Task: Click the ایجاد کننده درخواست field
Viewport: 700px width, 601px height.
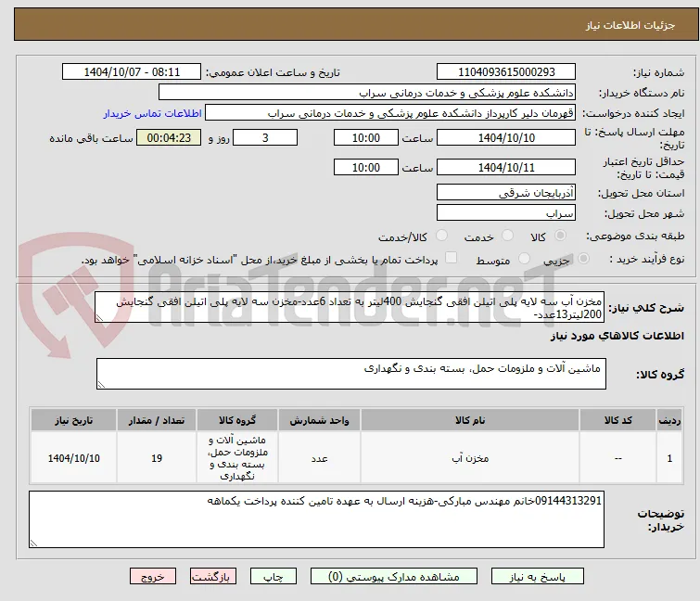Action: coord(390,113)
